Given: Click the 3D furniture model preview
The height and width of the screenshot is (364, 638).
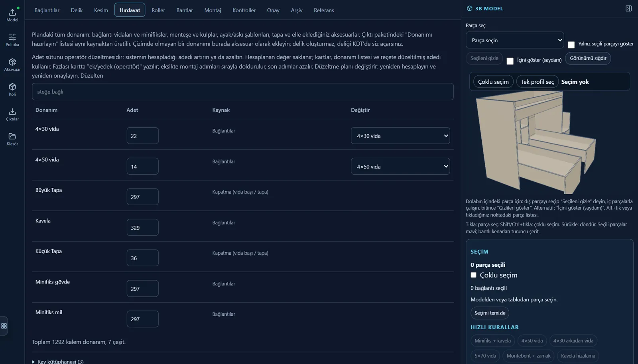Looking at the screenshot, I should (x=536, y=142).
